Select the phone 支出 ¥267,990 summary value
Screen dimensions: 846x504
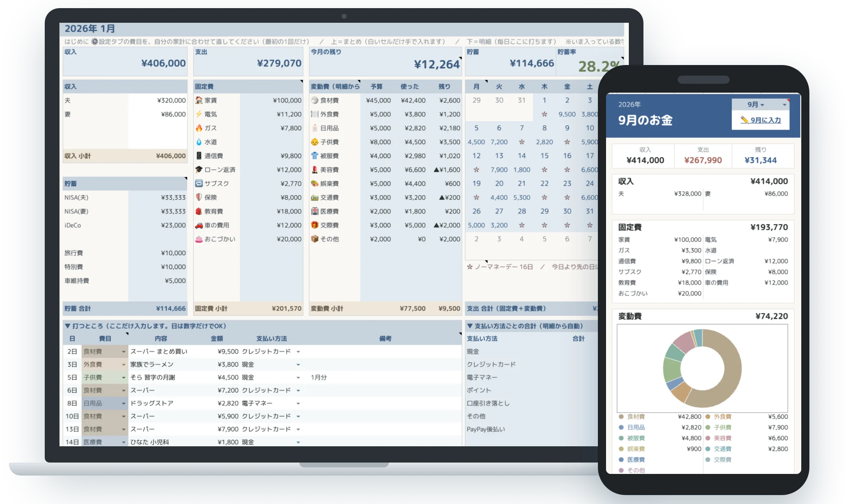[703, 160]
